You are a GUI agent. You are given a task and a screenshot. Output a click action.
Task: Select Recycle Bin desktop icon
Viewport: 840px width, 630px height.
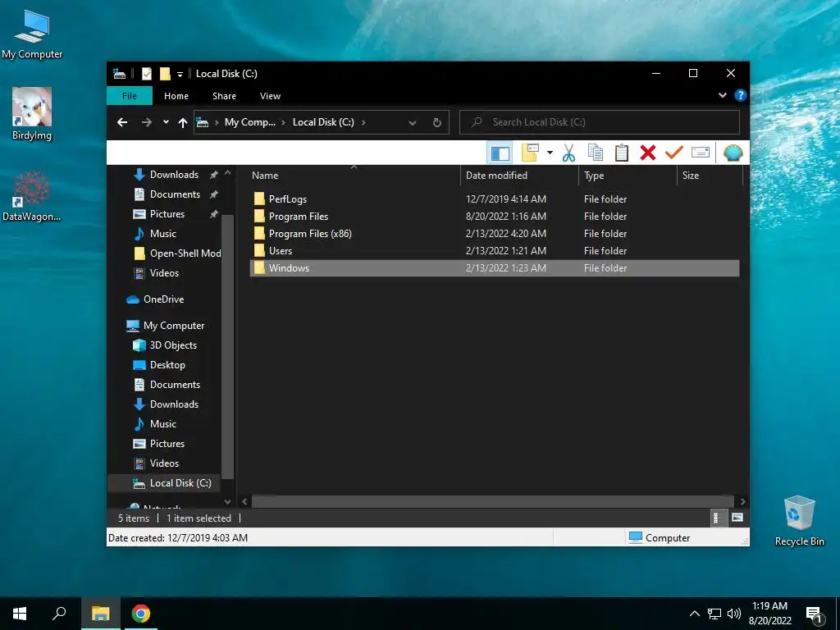coord(799,521)
